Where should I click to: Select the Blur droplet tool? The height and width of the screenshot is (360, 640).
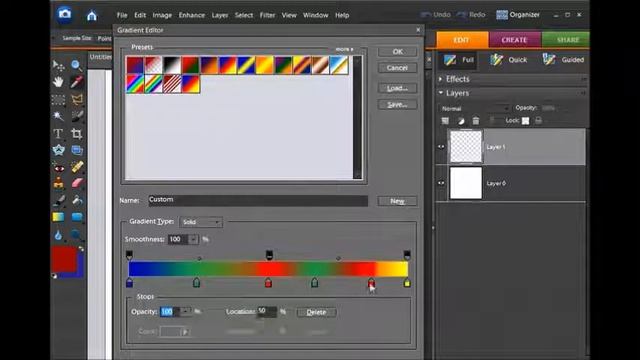click(x=58, y=235)
